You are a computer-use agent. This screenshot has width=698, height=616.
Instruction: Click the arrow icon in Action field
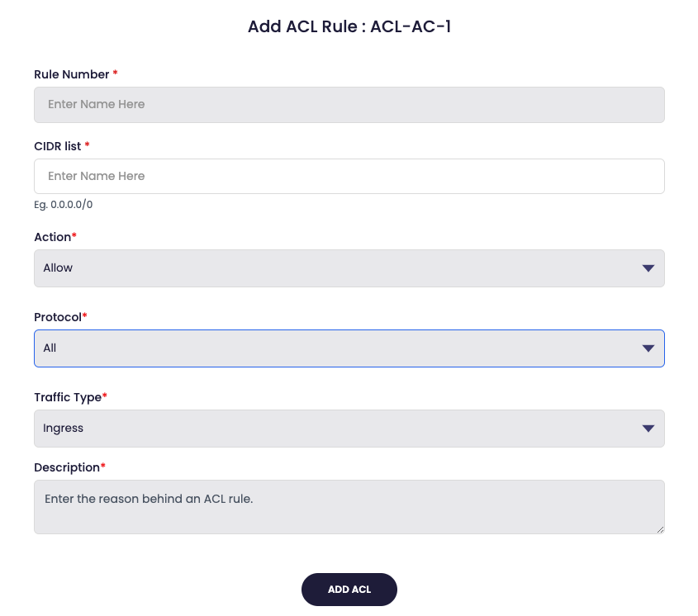click(x=648, y=268)
